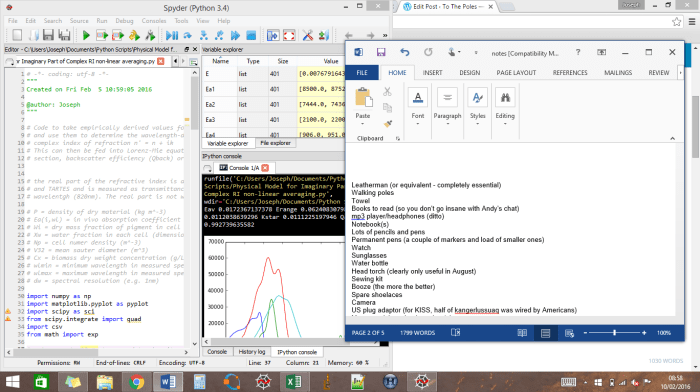The height and width of the screenshot is (392, 700).
Task: Click the Cut scissors icon in Word
Action: tap(387, 92)
